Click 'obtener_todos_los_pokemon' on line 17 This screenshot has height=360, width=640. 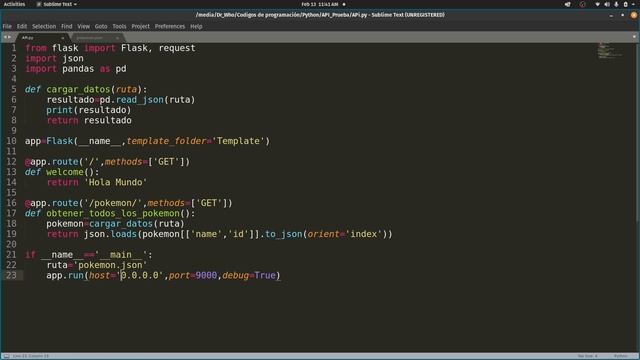[113, 213]
